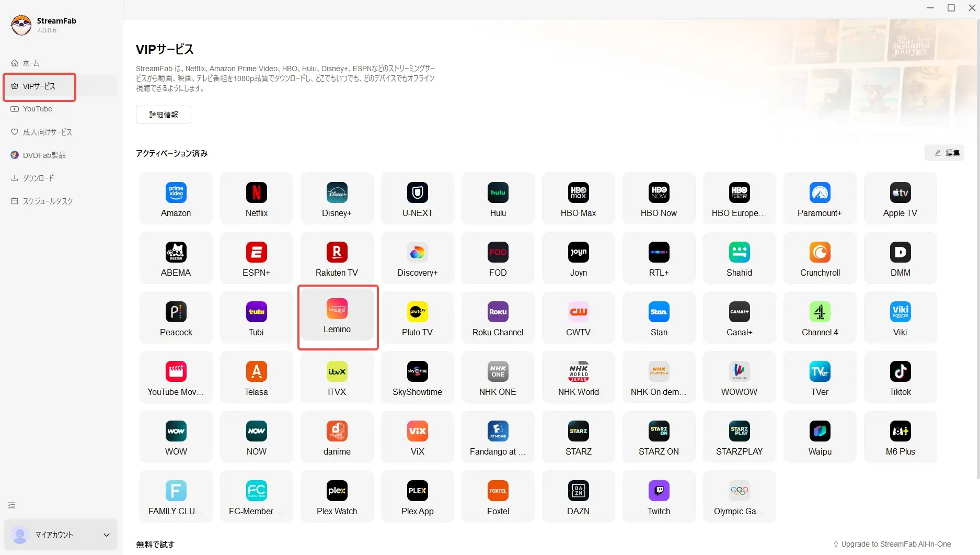
Task: Open the Roku Channel tile
Action: pyautogui.click(x=498, y=318)
